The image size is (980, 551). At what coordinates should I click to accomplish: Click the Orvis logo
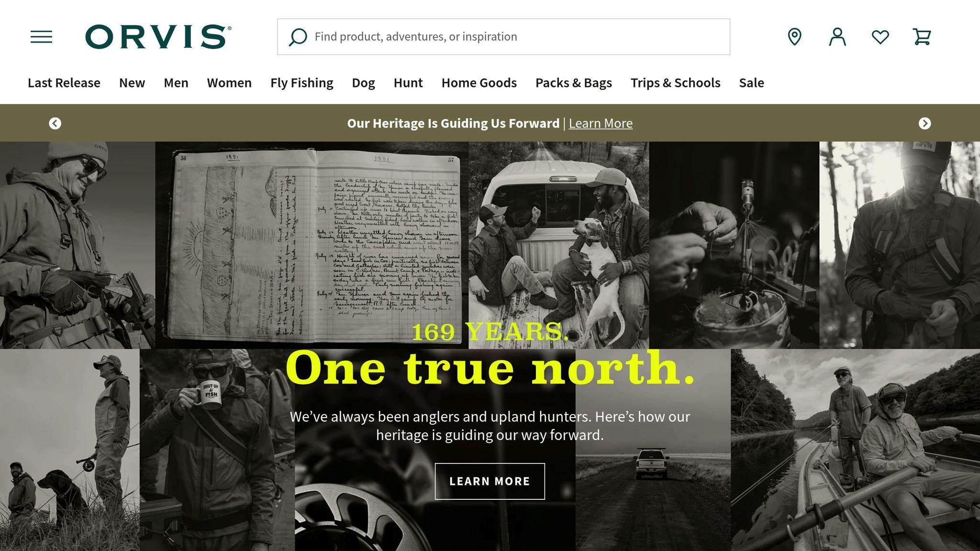click(158, 37)
